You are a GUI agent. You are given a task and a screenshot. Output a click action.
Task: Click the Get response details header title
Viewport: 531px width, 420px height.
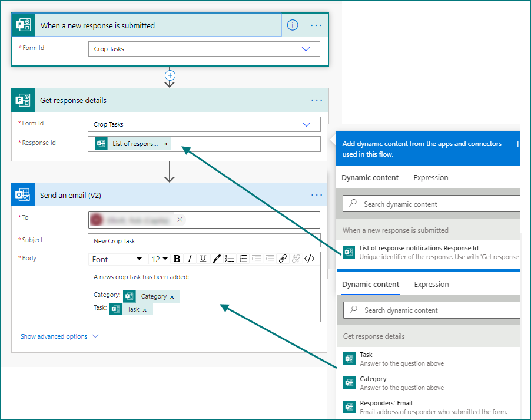[x=73, y=101]
